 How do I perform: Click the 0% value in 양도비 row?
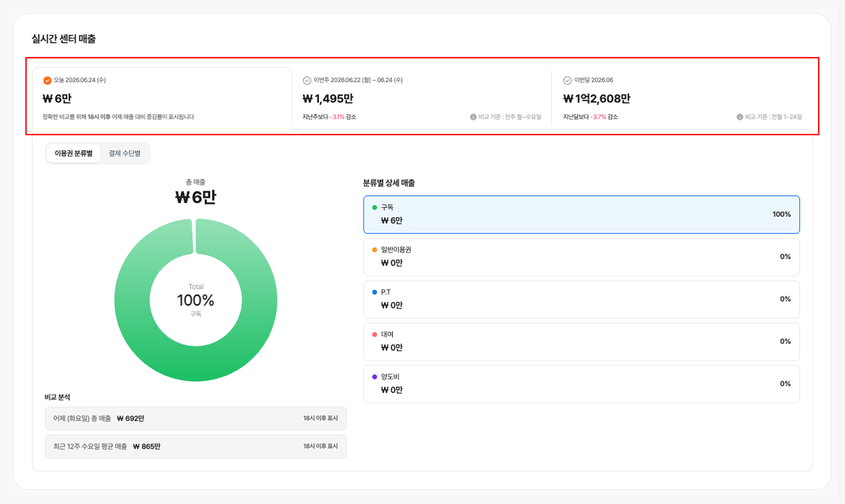point(785,384)
